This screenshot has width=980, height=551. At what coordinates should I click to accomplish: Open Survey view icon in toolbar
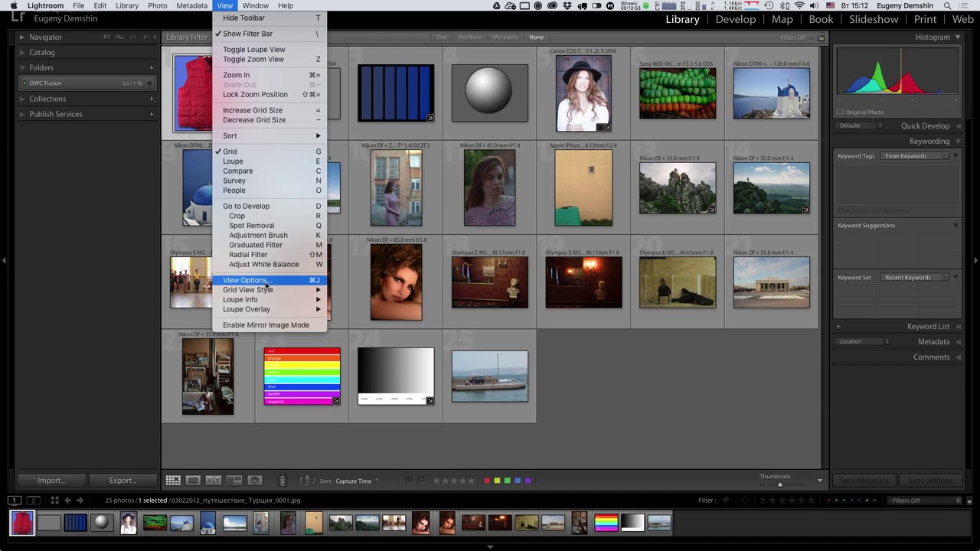coord(234,481)
